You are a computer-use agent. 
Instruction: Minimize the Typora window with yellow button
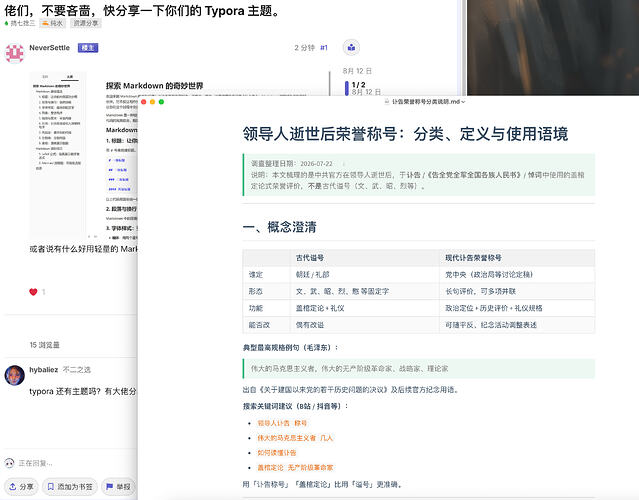point(152,102)
